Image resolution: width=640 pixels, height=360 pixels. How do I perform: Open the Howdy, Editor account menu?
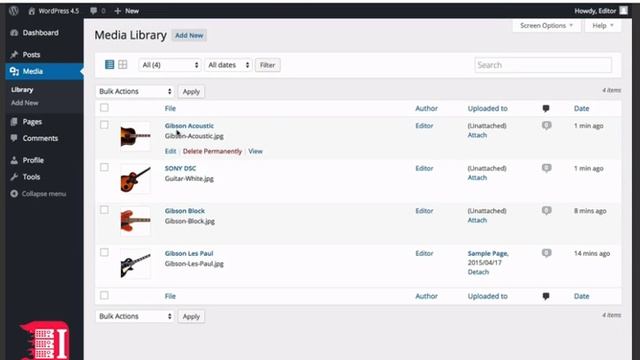pyautogui.click(x=595, y=11)
